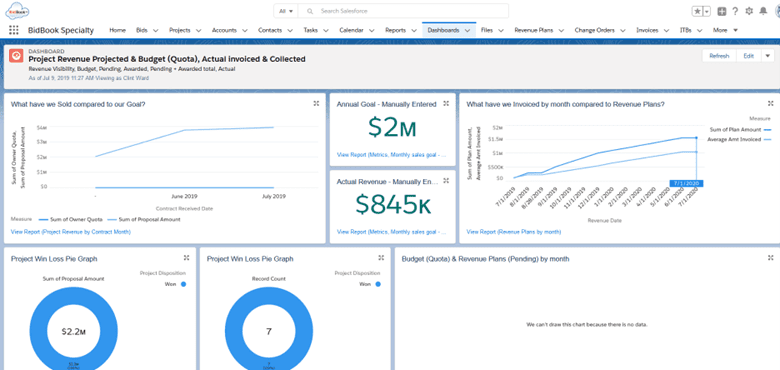
Task: Click the Refresh button
Action: tap(719, 56)
